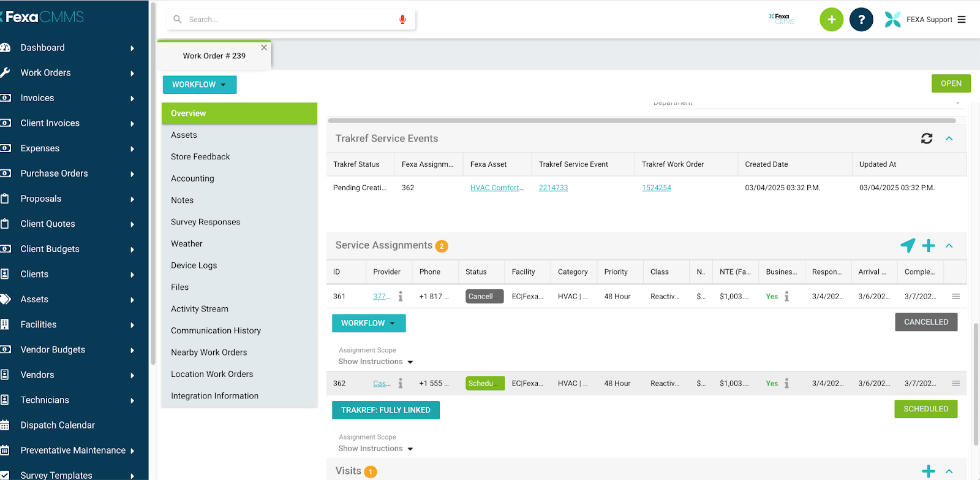This screenshot has width=980, height=480.
Task: Click the small Fexa CMMS header logo
Action: click(x=782, y=19)
